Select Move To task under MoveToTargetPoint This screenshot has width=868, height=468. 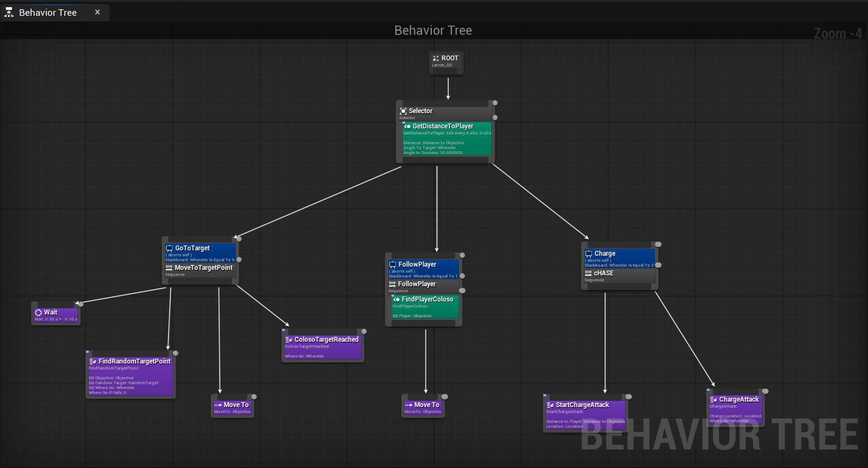point(233,407)
